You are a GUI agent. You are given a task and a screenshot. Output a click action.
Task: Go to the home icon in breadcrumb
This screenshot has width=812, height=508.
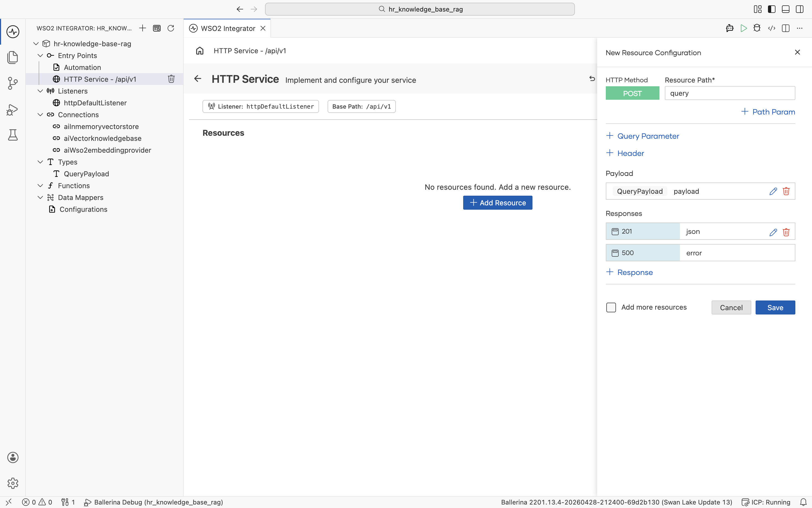tap(200, 51)
